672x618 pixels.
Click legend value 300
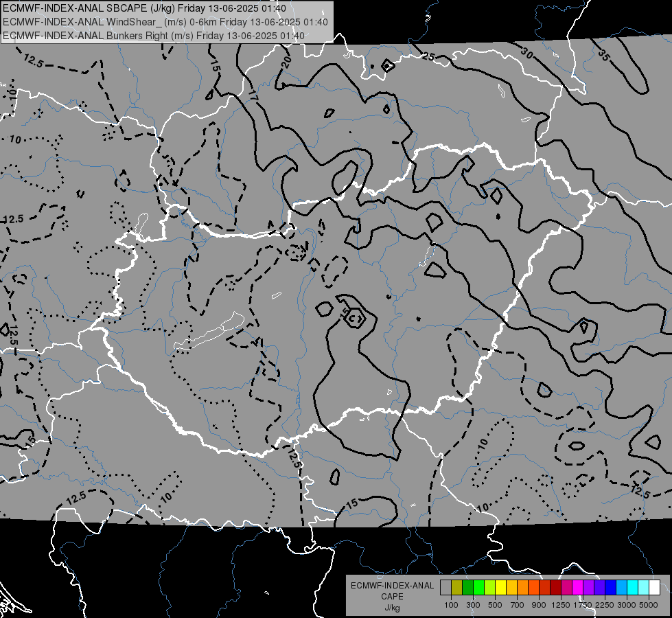click(x=473, y=605)
